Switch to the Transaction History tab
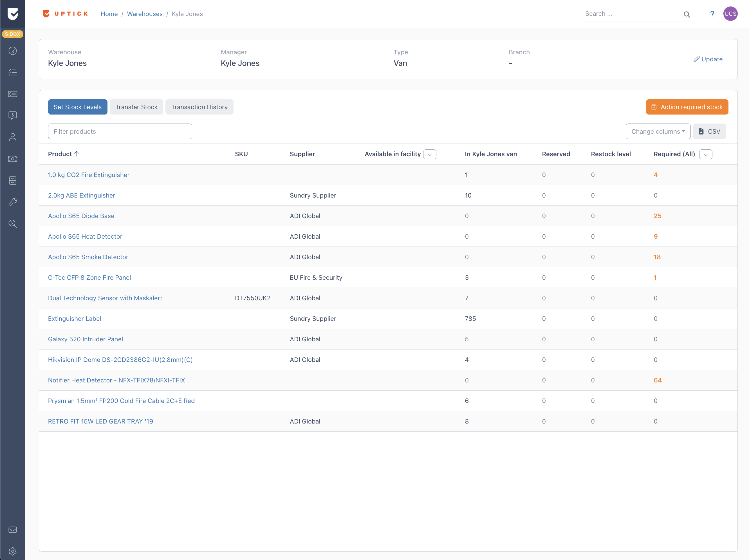The height and width of the screenshot is (560, 749). 199,107
